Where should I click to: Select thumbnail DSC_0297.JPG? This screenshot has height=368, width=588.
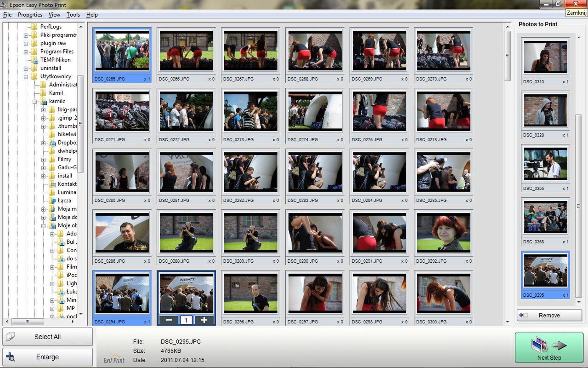pyautogui.click(x=315, y=298)
